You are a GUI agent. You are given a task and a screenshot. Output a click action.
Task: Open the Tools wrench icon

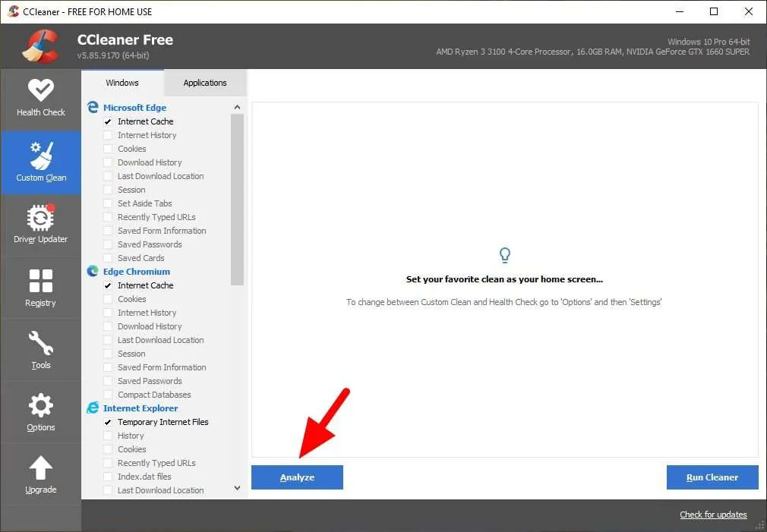tap(40, 343)
